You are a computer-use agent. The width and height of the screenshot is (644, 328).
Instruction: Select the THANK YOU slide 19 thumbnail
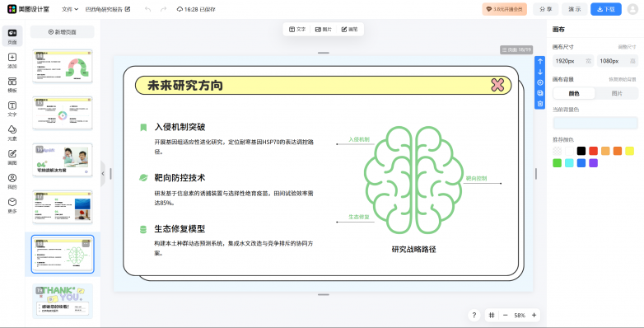point(63,301)
